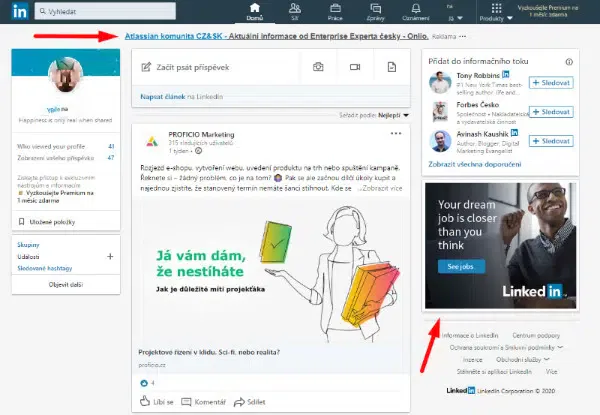Viewport: 600px width, 415px height.
Task: Open Zobrazit všechna doporučení link
Action: pyautogui.click(x=474, y=164)
